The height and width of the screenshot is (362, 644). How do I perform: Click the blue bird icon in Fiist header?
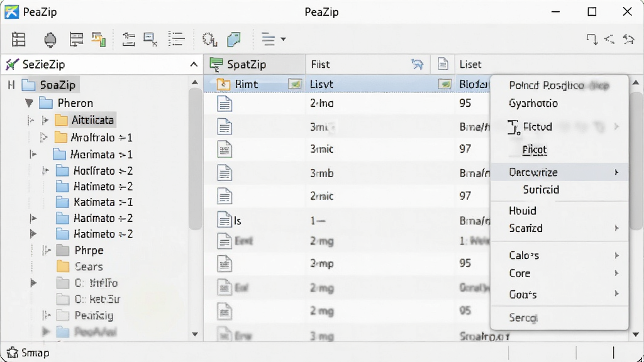[417, 65]
